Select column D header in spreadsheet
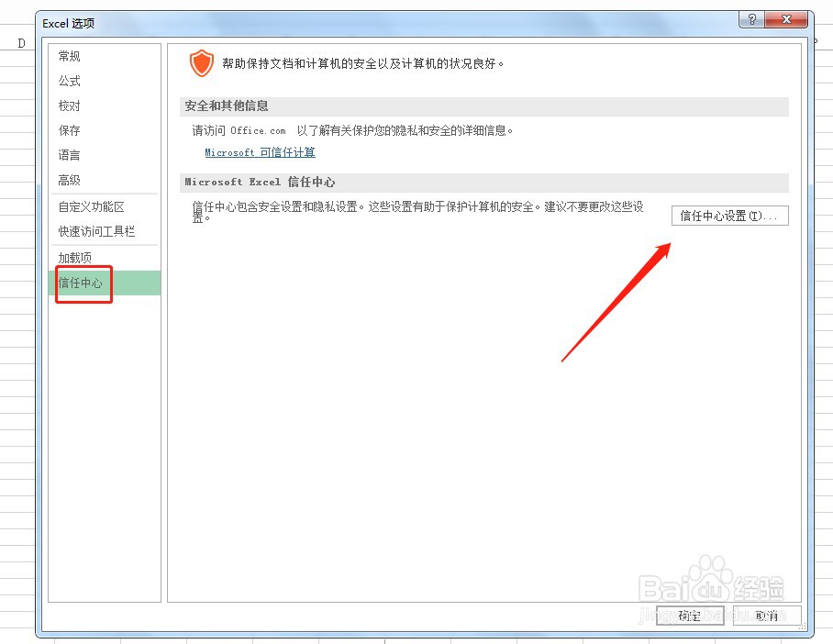This screenshot has width=833, height=644. pyautogui.click(x=21, y=43)
